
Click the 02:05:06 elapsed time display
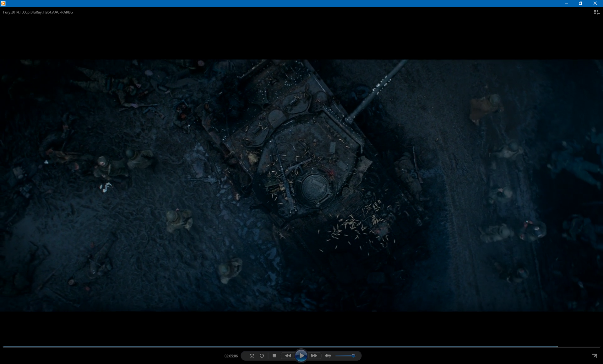[x=231, y=356]
